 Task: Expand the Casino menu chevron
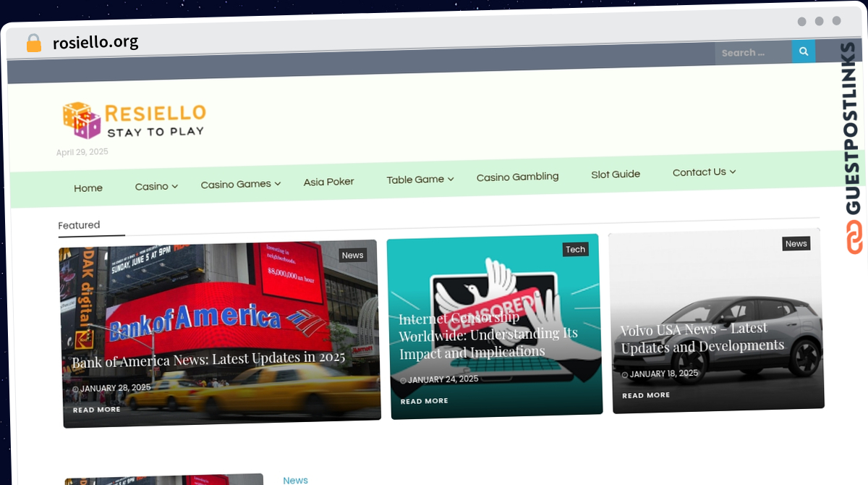point(175,186)
